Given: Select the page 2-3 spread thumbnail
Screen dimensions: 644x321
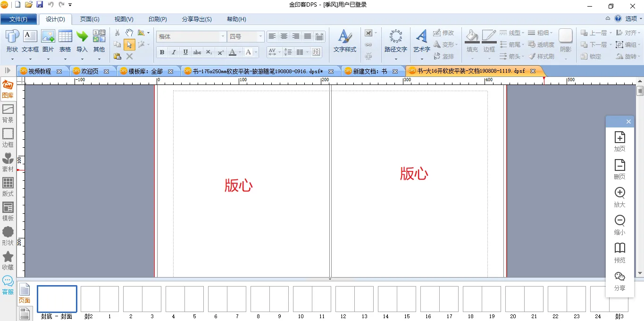Looking at the screenshot, I should tap(142, 299).
